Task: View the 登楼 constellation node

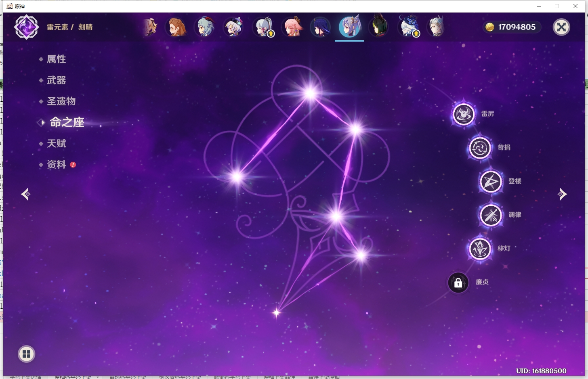Action: click(491, 181)
